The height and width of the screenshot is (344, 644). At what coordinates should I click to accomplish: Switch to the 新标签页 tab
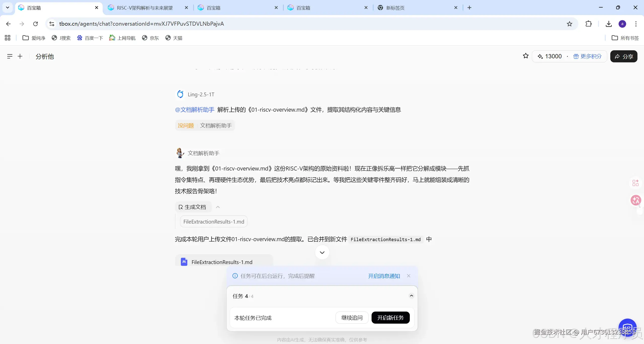click(395, 8)
